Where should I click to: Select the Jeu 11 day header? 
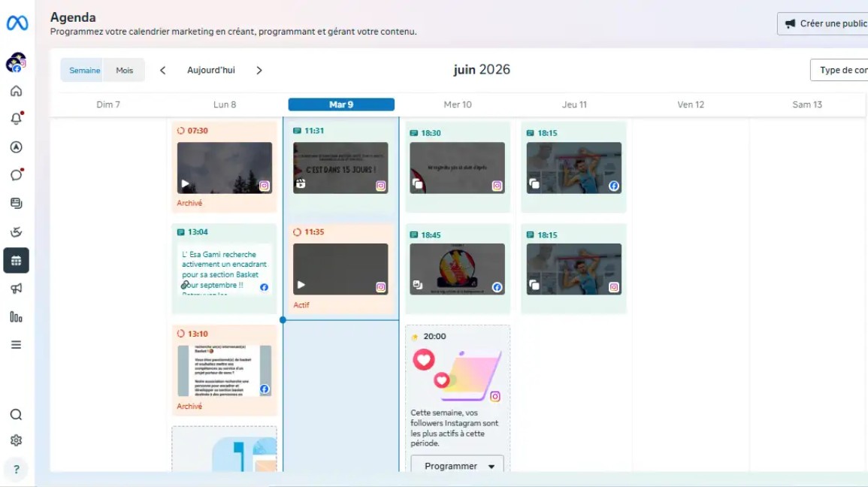574,104
